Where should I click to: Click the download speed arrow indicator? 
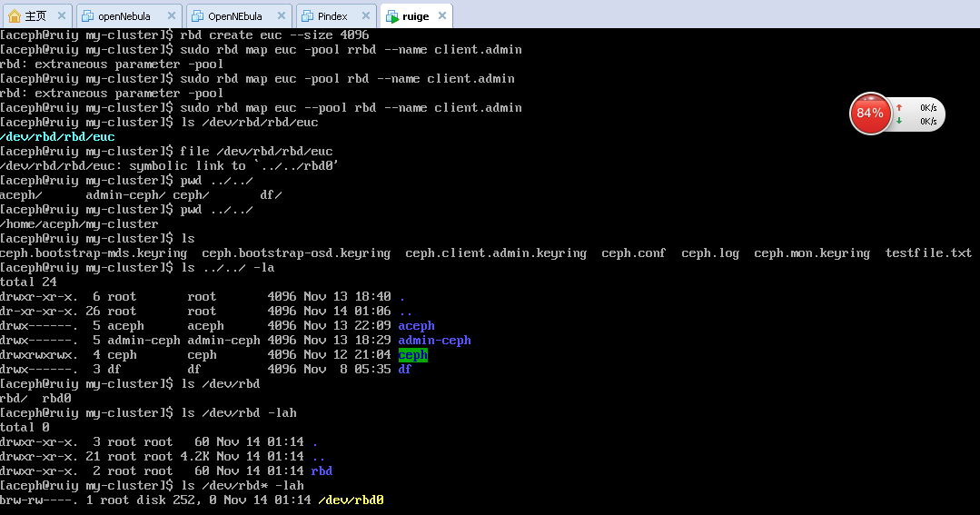coord(899,121)
